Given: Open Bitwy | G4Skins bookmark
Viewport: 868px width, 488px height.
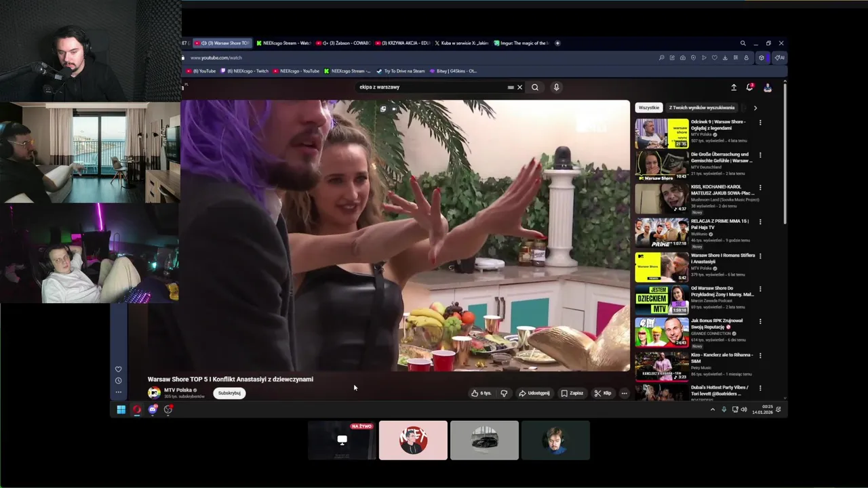Looking at the screenshot, I should [453, 71].
